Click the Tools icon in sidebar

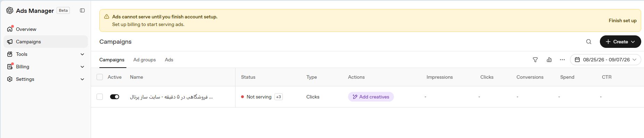click(10, 54)
